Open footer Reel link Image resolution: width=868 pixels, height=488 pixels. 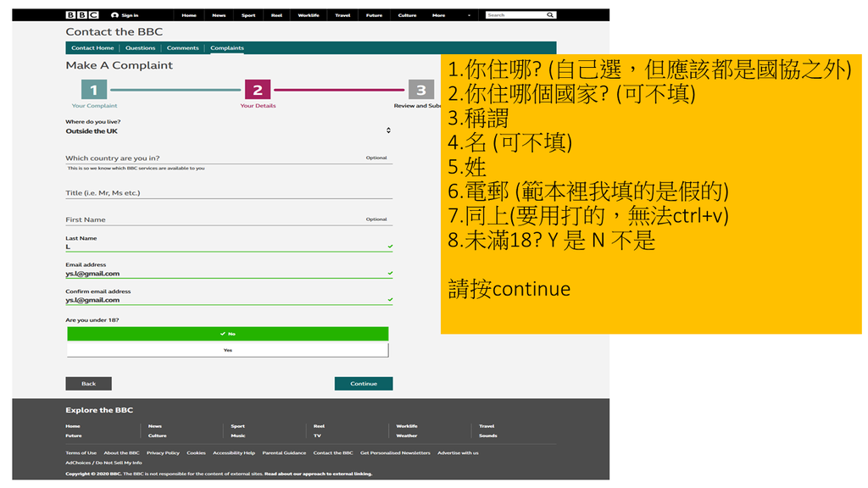(319, 426)
